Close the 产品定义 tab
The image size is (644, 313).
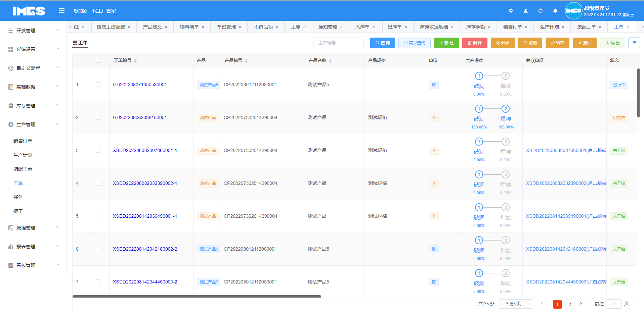(166, 27)
